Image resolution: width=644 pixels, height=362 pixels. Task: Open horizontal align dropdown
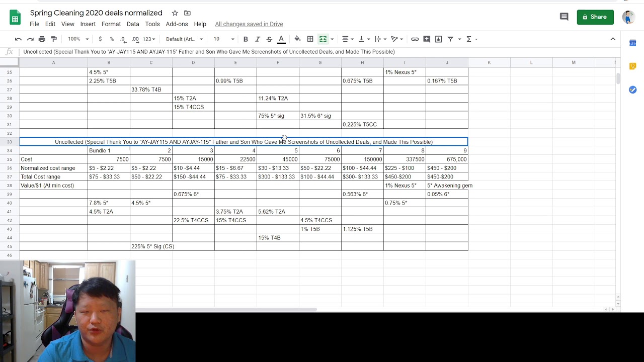click(x=348, y=39)
